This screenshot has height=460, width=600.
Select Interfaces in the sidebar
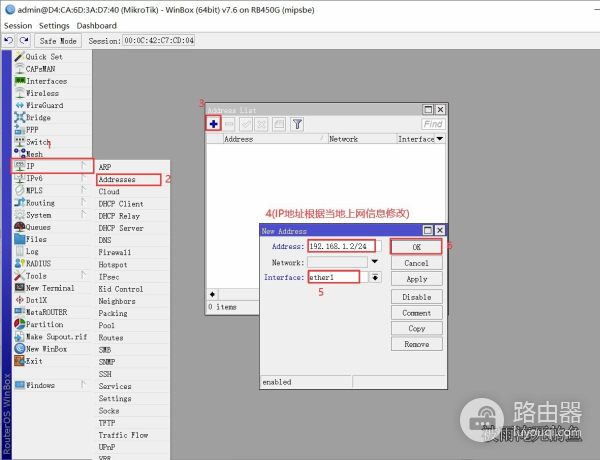[46, 81]
